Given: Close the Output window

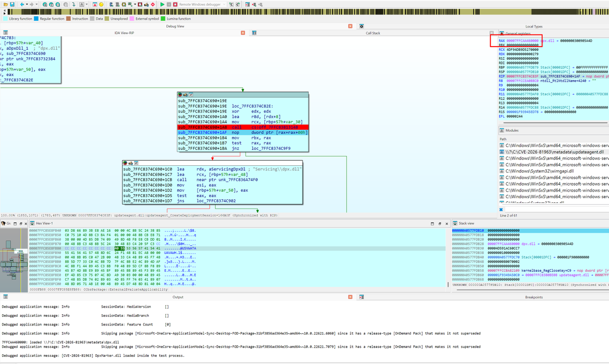Looking at the screenshot, I should [x=351, y=297].
